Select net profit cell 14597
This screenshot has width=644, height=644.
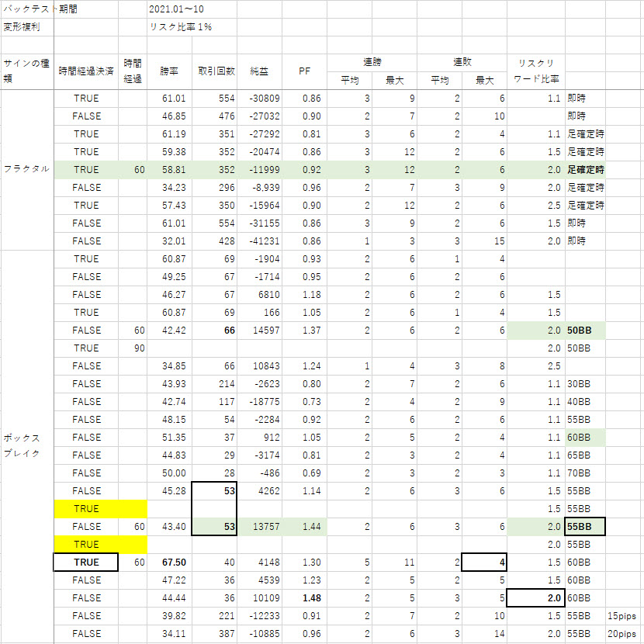[x=260, y=331]
